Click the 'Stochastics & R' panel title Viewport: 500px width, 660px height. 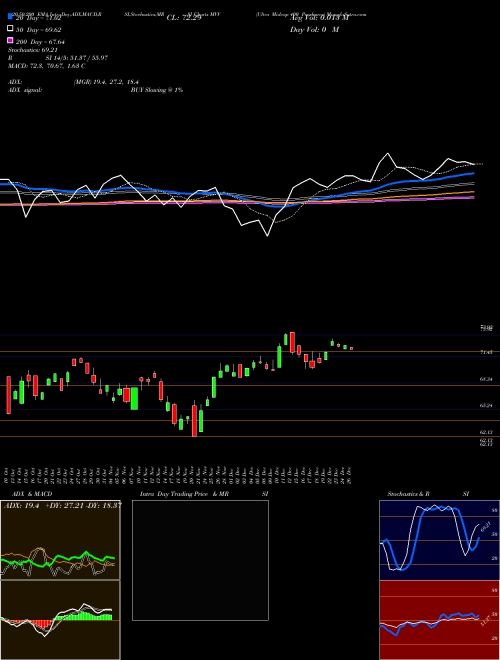click(x=409, y=494)
